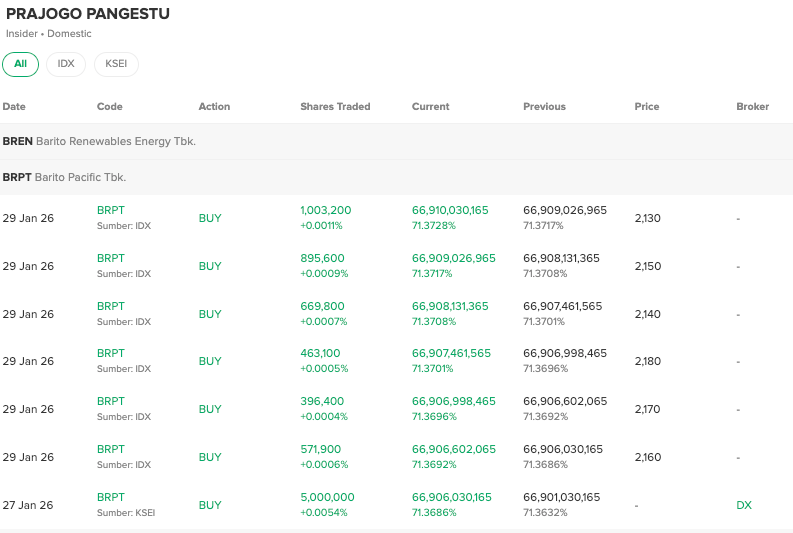Click price value 2,180
Image resolution: width=793 pixels, height=533 pixels.
point(648,362)
